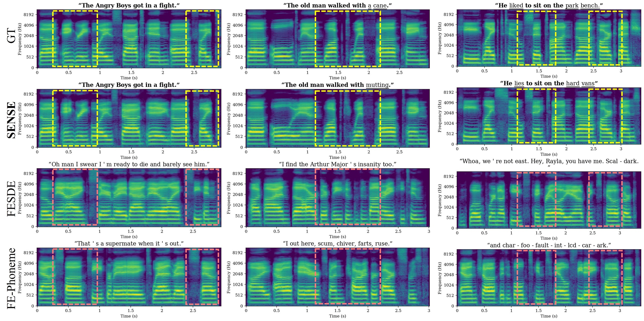This screenshot has height=321, width=644.
Task: Click the underlined word "liked" in the GT title
Action: [x=516, y=6]
